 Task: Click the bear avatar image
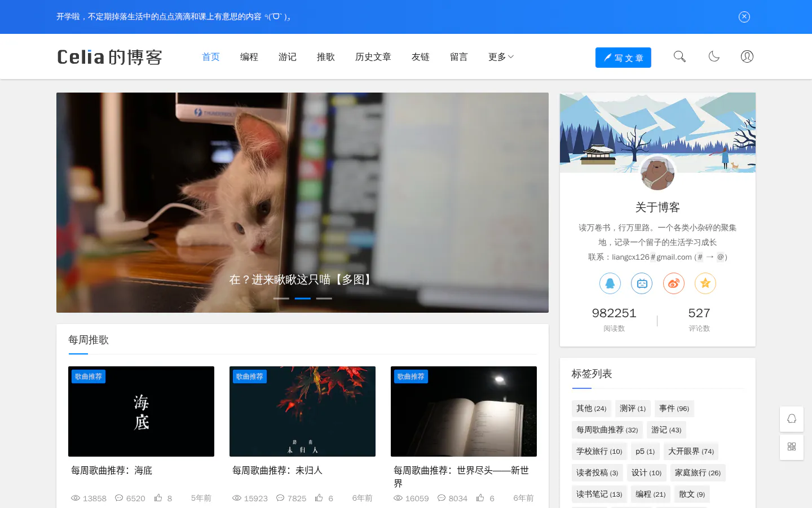tap(657, 173)
